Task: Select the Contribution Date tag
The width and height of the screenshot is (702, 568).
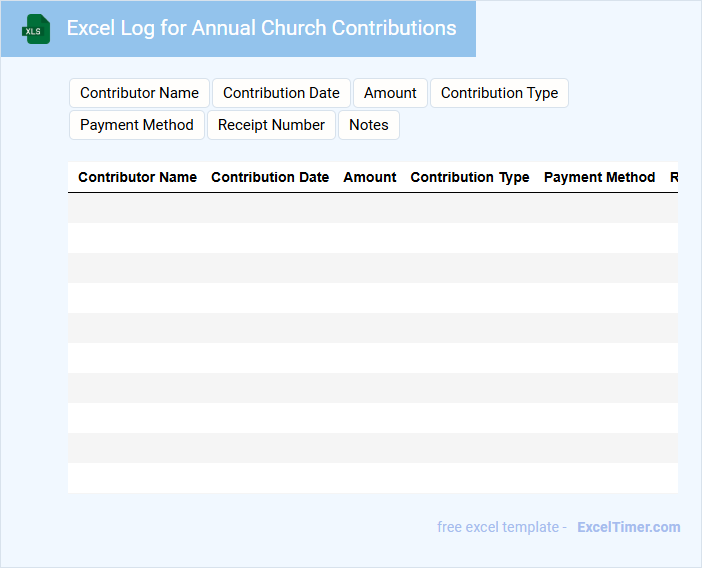Action: [281, 93]
